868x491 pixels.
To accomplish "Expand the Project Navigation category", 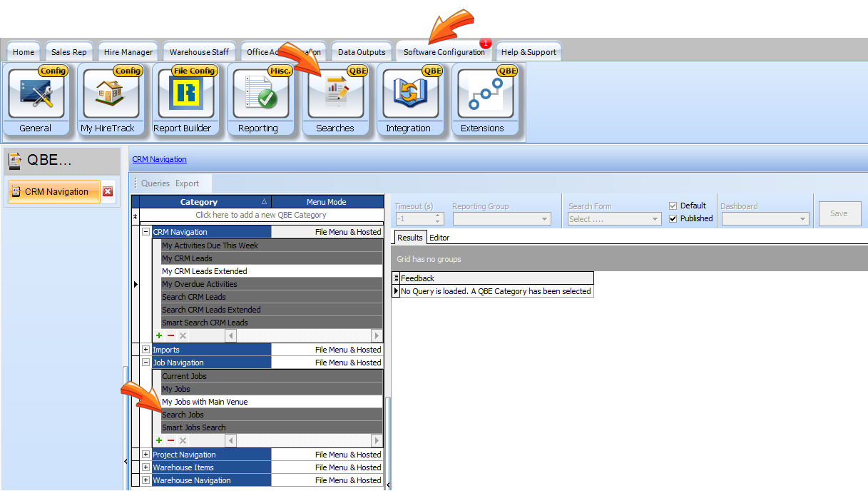I will tap(146, 455).
